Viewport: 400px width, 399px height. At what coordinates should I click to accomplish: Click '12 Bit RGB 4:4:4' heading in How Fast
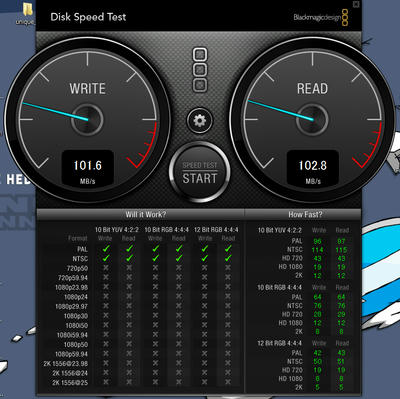click(279, 343)
